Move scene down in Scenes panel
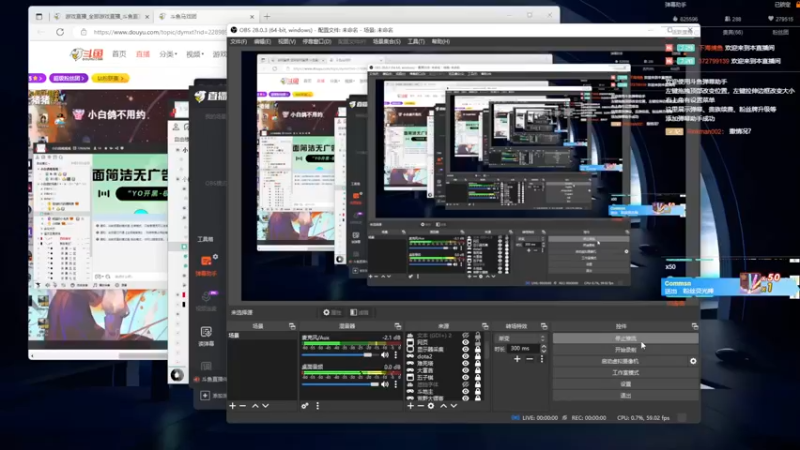Viewport: 800px width, 450px height. 265,406
